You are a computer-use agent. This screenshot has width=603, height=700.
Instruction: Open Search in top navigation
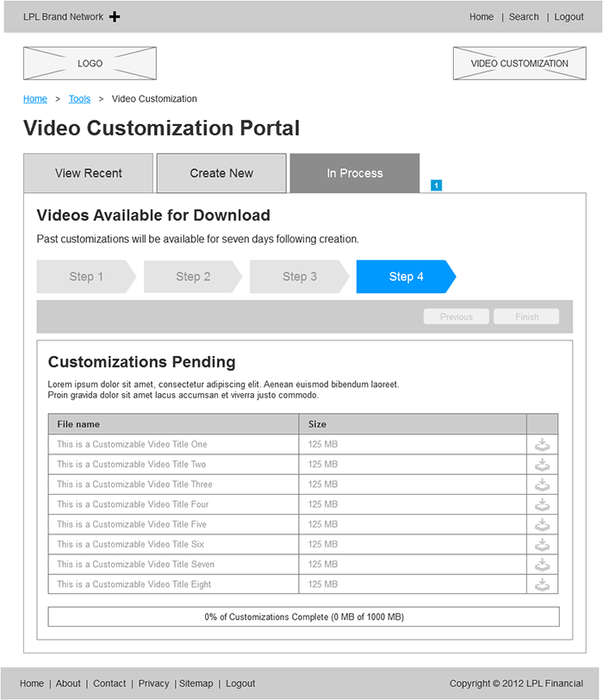coord(524,17)
